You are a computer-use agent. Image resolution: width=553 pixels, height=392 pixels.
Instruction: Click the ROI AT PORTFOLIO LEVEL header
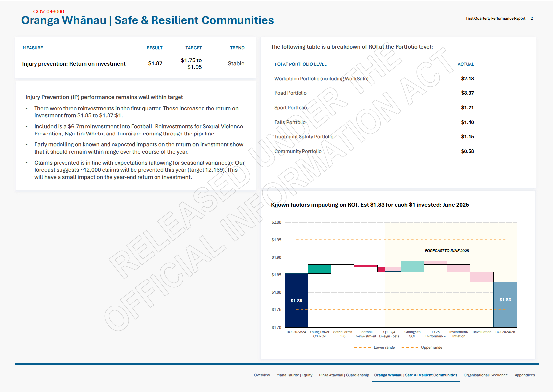pyautogui.click(x=301, y=64)
